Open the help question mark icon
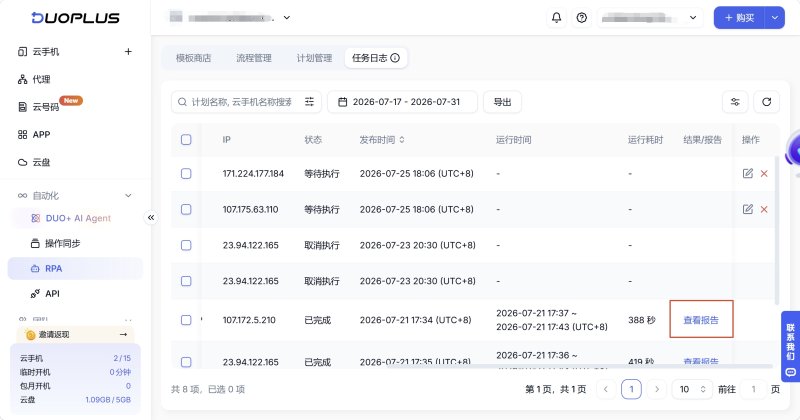Screen dimensions: 800x420 (581, 18)
